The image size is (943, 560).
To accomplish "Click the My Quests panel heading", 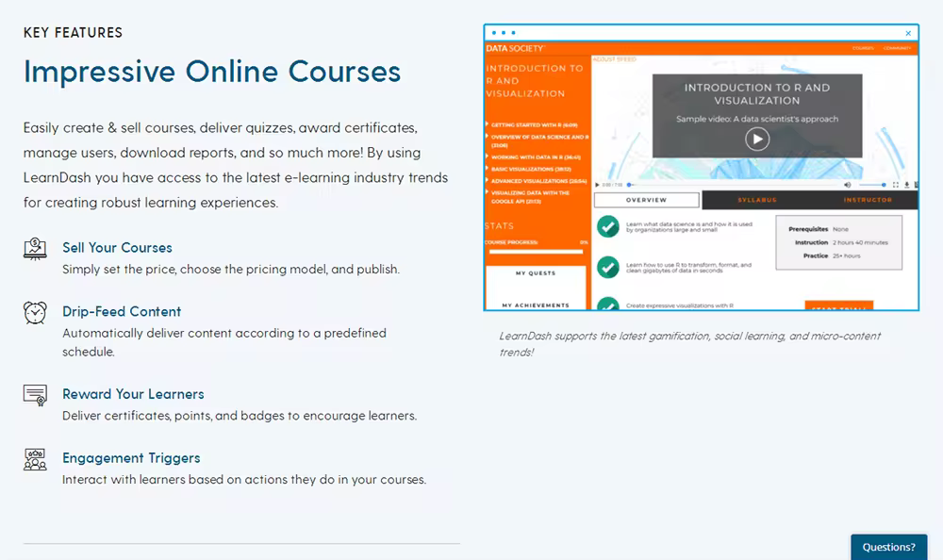I will [536, 273].
